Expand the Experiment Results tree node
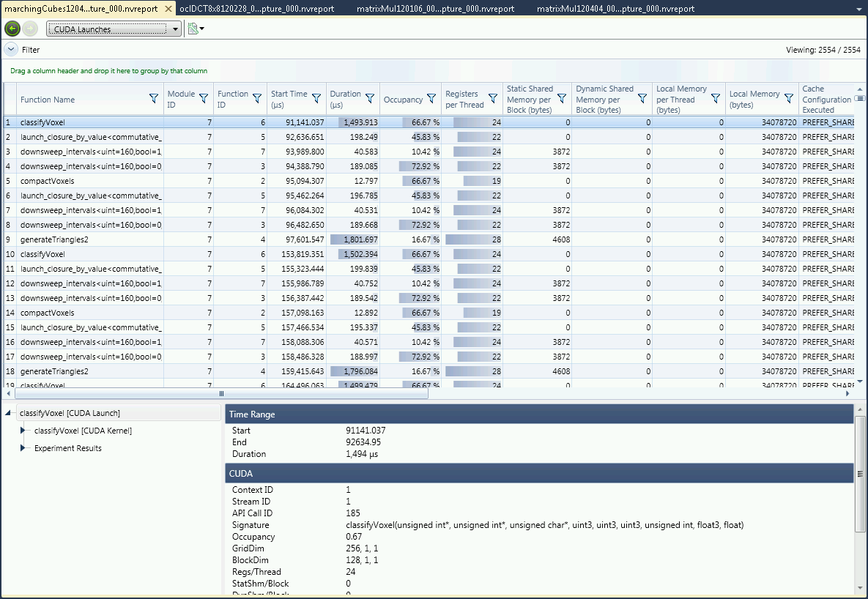 click(x=23, y=448)
